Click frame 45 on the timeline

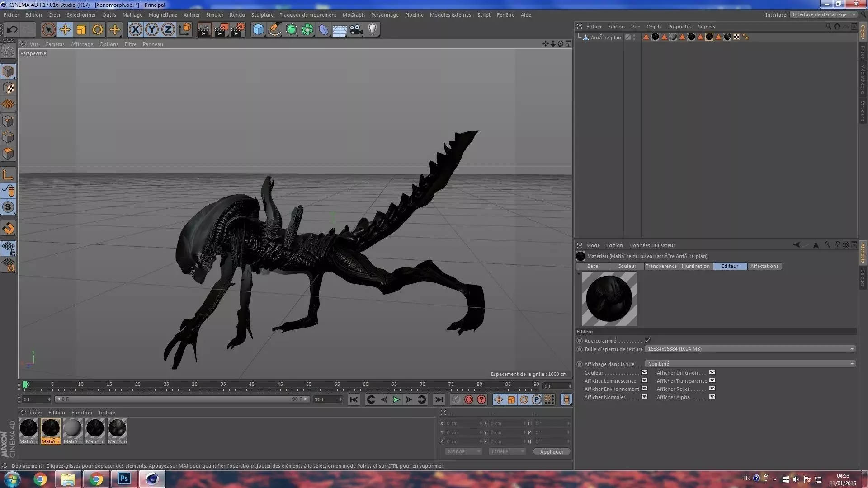(280, 385)
